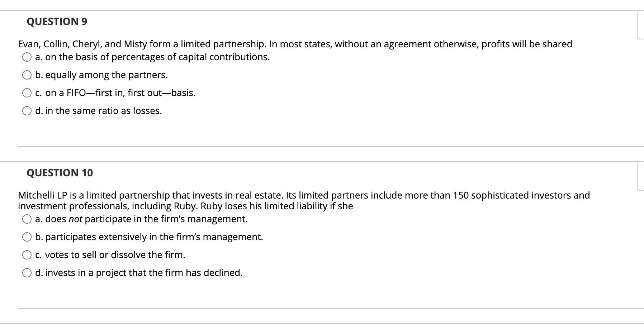Select "votes to sell or dissolve the firm"
This screenshot has height=324, width=644.
coord(27,254)
